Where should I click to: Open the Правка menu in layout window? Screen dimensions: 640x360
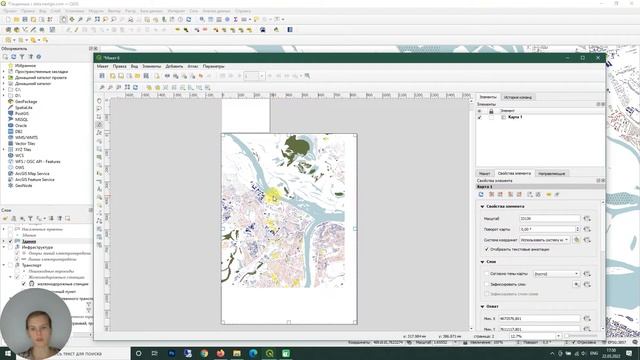[120, 66]
